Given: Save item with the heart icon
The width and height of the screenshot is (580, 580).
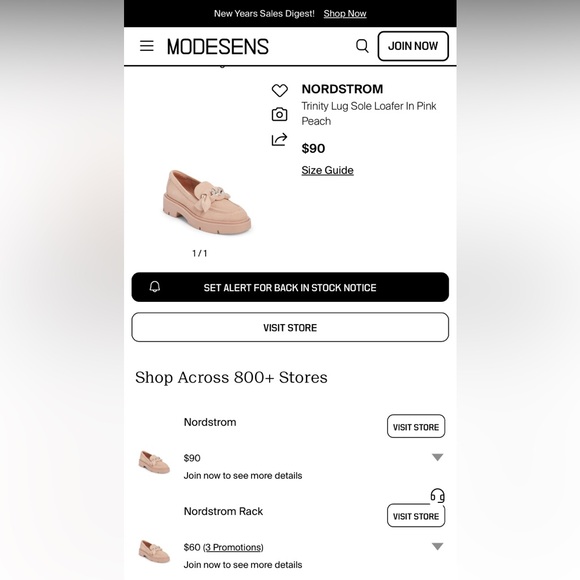Looking at the screenshot, I should point(280,90).
